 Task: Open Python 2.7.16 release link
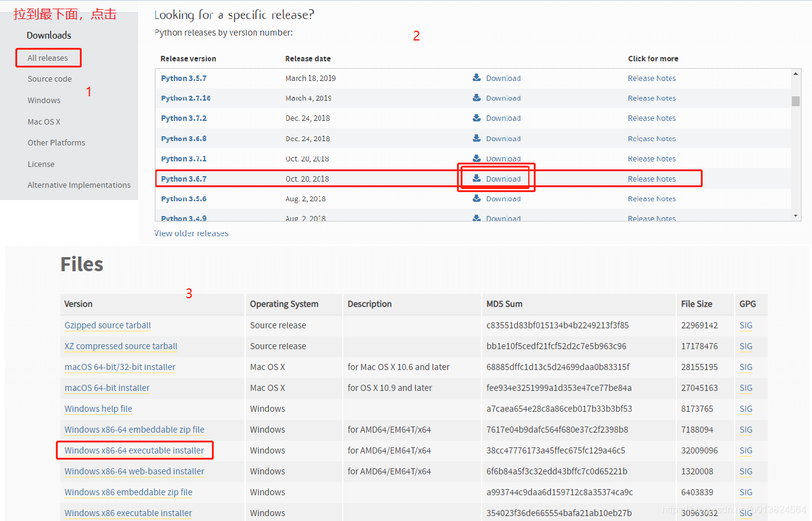click(185, 98)
